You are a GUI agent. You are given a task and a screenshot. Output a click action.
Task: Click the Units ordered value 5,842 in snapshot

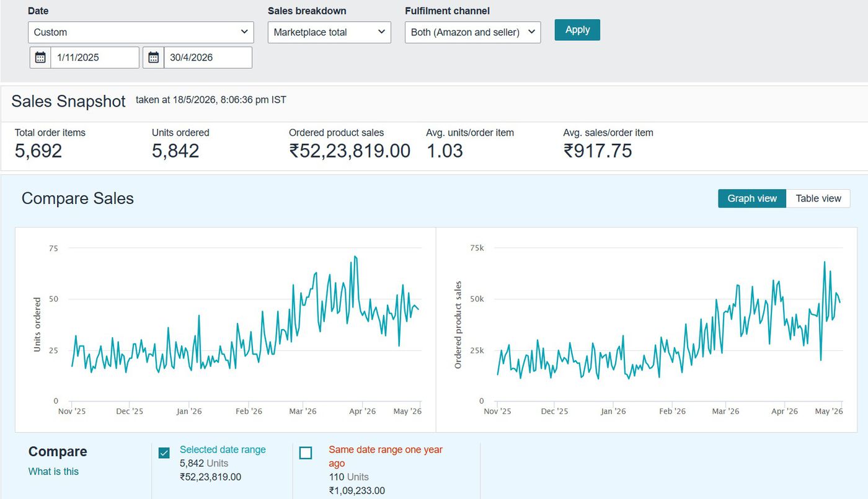pos(175,151)
